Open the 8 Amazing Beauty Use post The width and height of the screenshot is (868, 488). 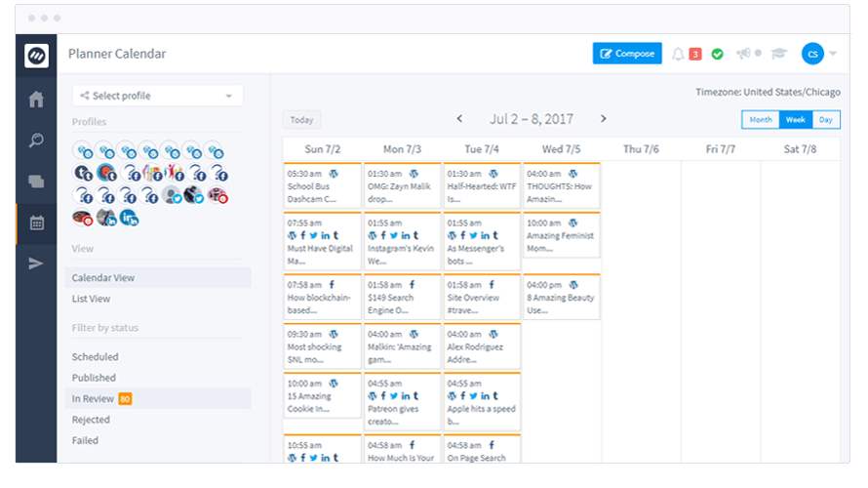(x=562, y=297)
